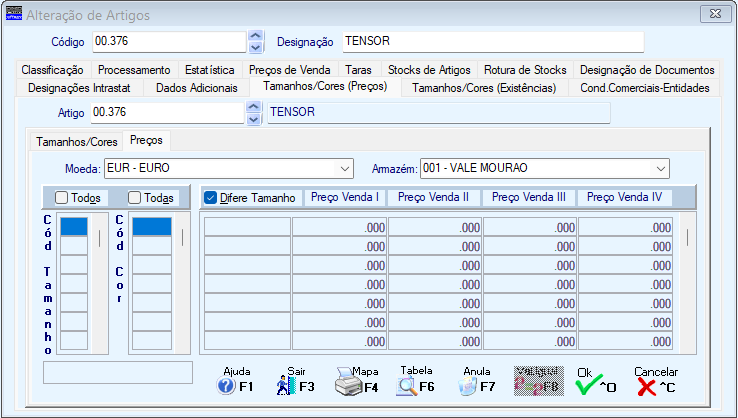The width and height of the screenshot is (738, 418).
Task: Expand the Moeda EUR - EURO dropdown
Action: 345,167
